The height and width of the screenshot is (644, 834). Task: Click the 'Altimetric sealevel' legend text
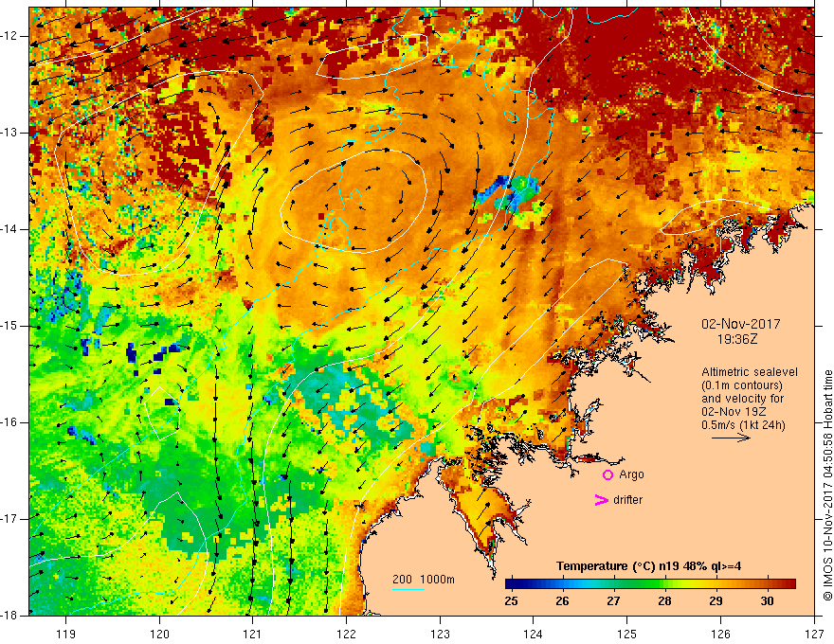tap(750, 372)
